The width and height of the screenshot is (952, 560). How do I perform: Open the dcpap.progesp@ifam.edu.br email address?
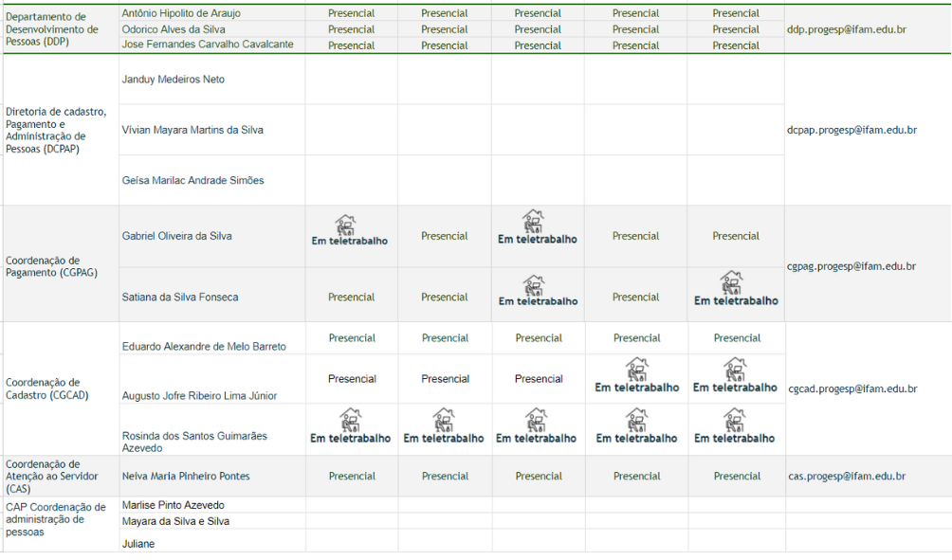(x=851, y=130)
